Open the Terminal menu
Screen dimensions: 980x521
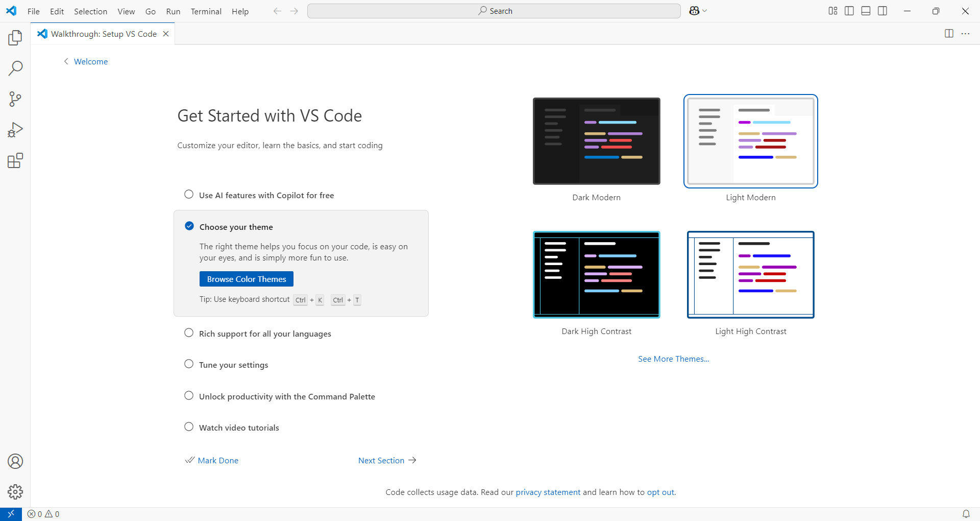[206, 11]
